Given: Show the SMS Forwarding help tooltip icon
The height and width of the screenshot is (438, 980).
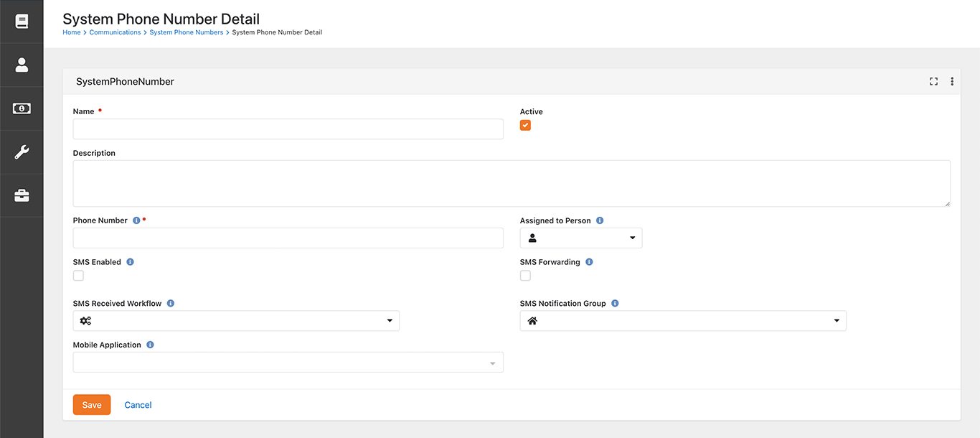Looking at the screenshot, I should (x=589, y=261).
